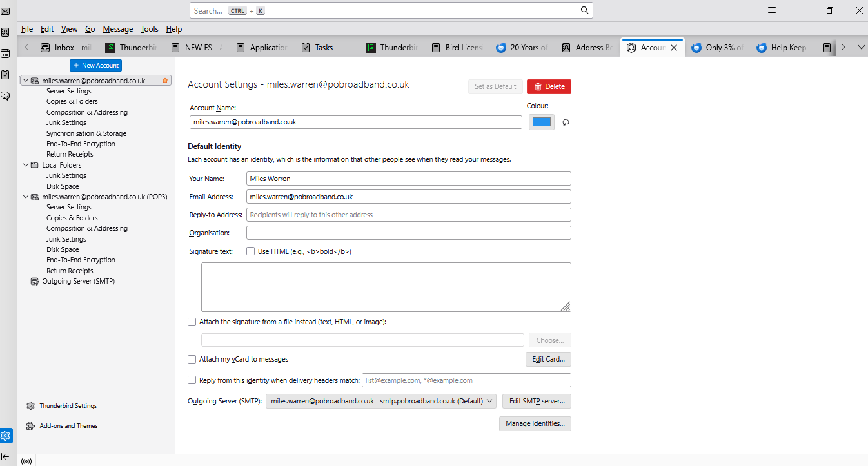Open the list all tabs dropdown
Viewport: 868px width, 466px height.
click(x=860, y=47)
